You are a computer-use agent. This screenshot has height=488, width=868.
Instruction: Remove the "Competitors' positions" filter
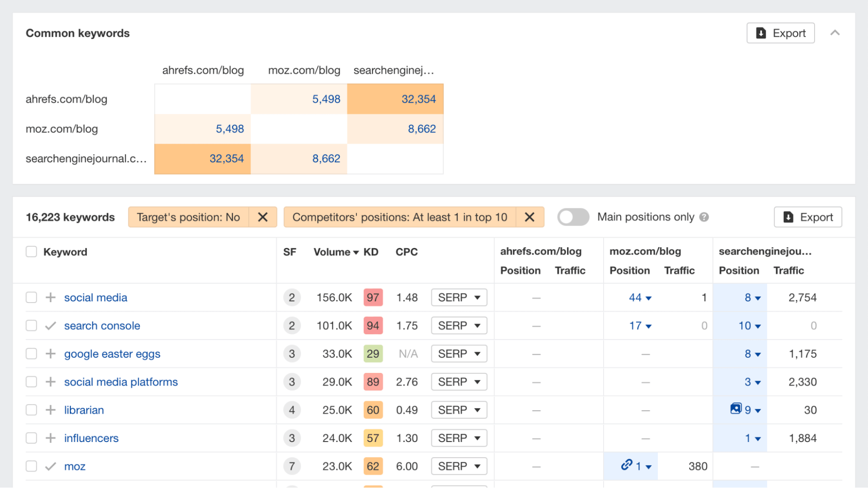[530, 217]
